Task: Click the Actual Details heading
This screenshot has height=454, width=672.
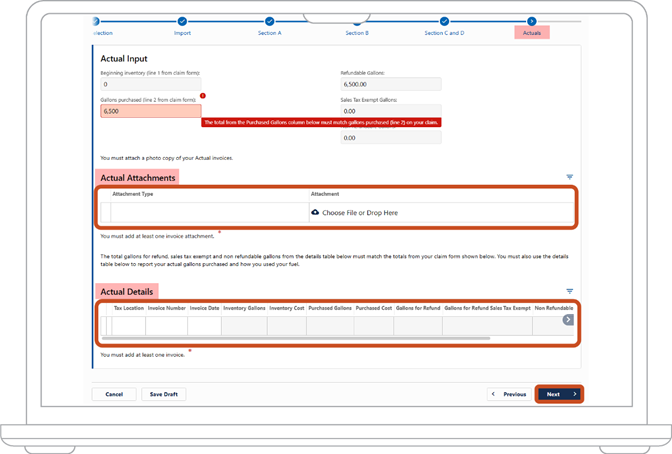Action: (127, 292)
